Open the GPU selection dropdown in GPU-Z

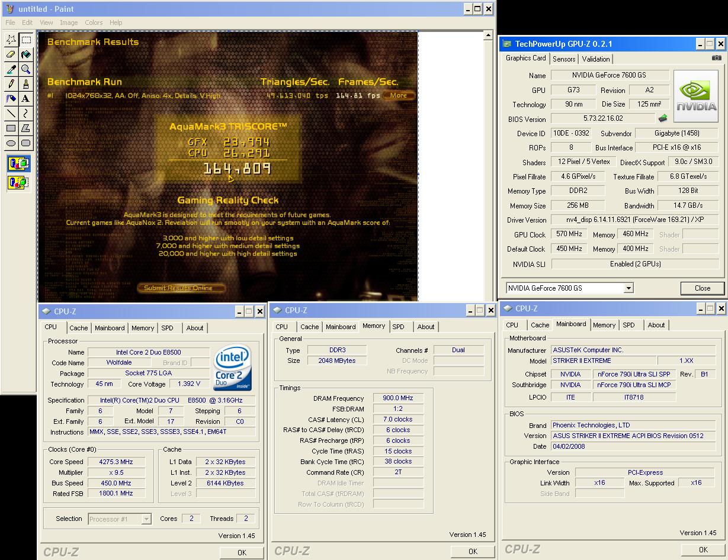click(x=628, y=288)
